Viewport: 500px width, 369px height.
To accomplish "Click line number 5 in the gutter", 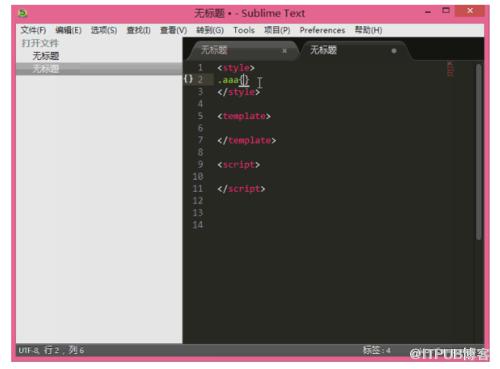I will click(200, 116).
